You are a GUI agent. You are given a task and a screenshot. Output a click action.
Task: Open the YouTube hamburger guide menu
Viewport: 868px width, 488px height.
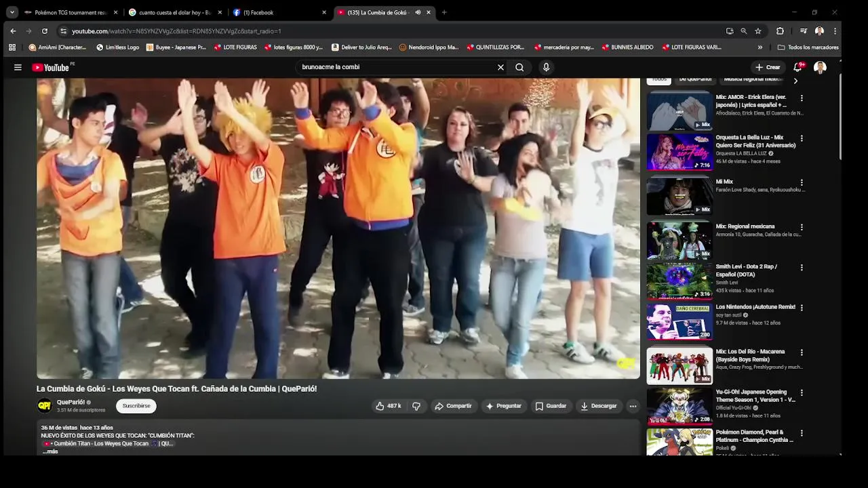point(18,67)
